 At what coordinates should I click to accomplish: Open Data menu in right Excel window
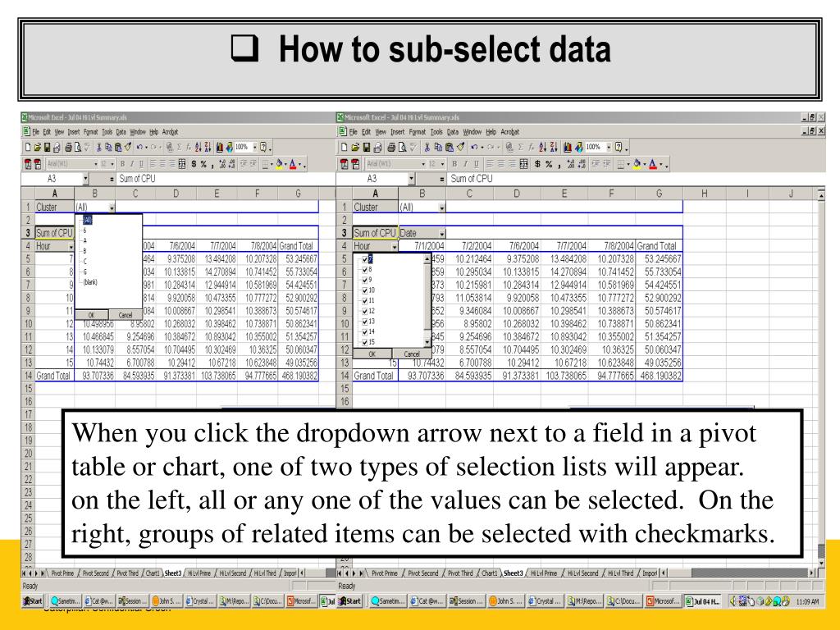pos(453,132)
